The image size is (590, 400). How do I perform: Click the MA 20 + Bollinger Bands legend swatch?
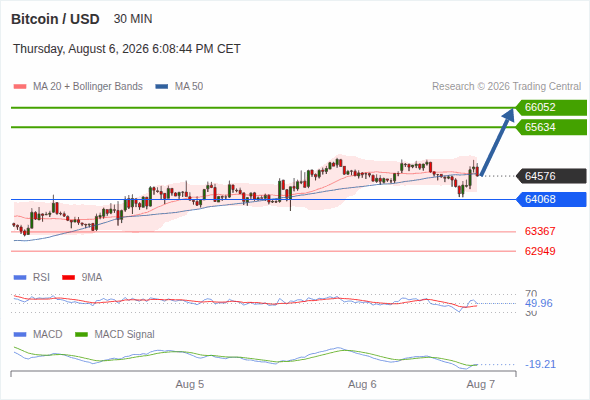(x=20, y=87)
